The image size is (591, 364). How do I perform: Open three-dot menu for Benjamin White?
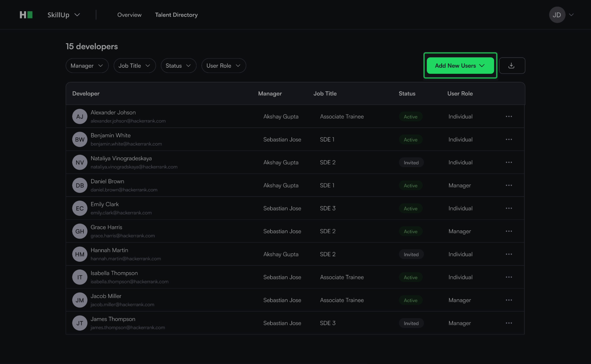509,139
